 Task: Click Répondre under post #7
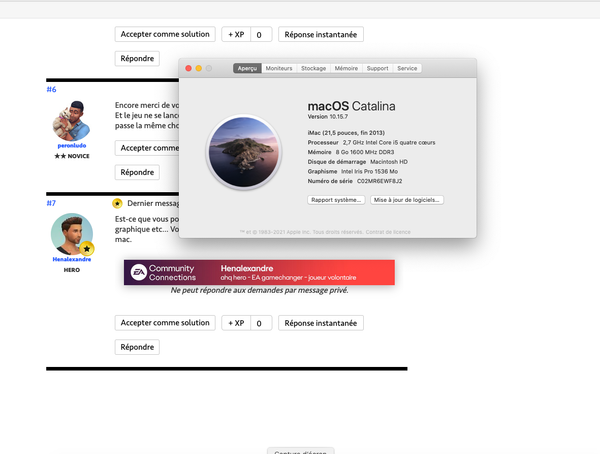(x=137, y=347)
